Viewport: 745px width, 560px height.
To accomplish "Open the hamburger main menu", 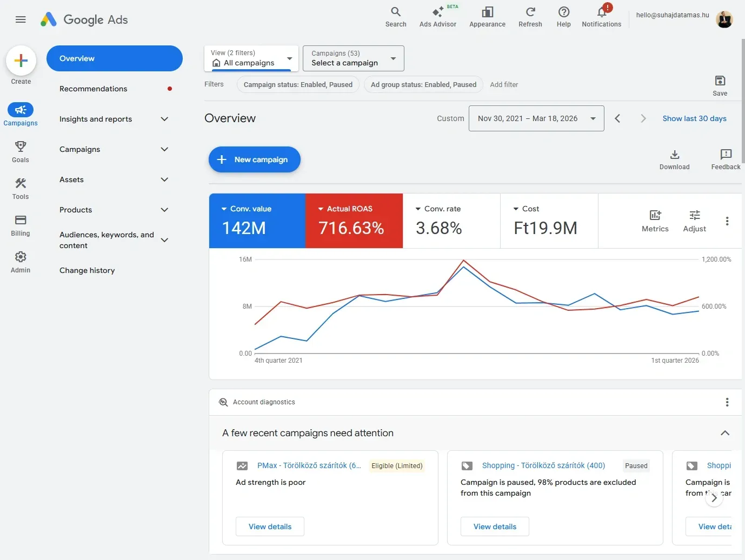I will tap(21, 19).
